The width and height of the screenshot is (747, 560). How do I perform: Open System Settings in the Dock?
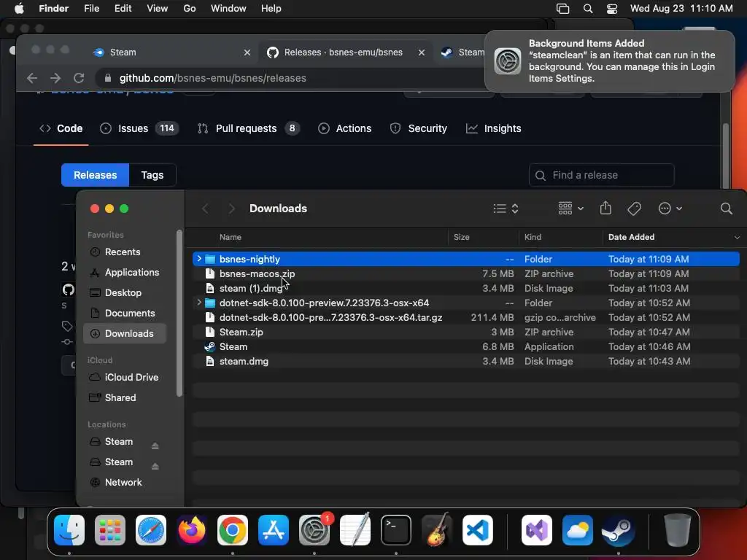click(x=314, y=530)
